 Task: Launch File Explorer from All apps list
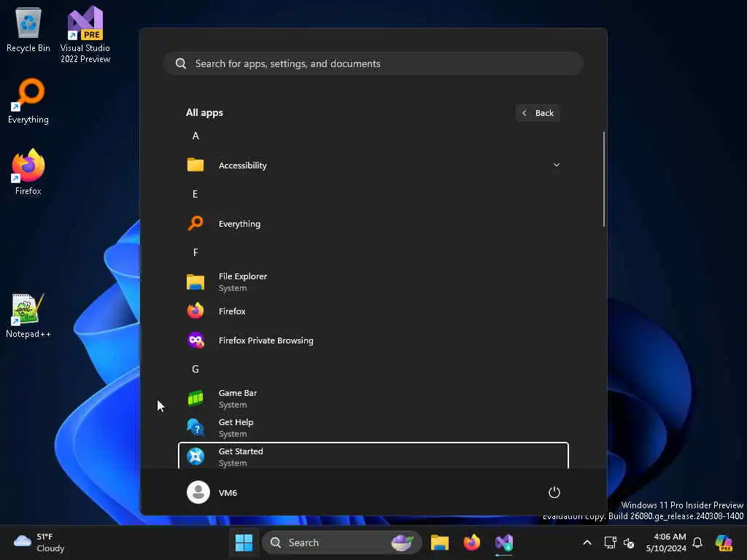pyautogui.click(x=373, y=282)
